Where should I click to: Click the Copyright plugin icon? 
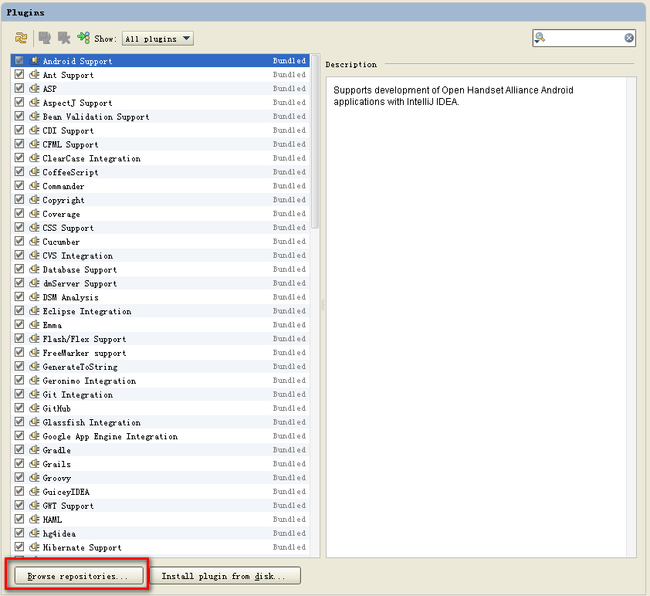pyautogui.click(x=34, y=199)
